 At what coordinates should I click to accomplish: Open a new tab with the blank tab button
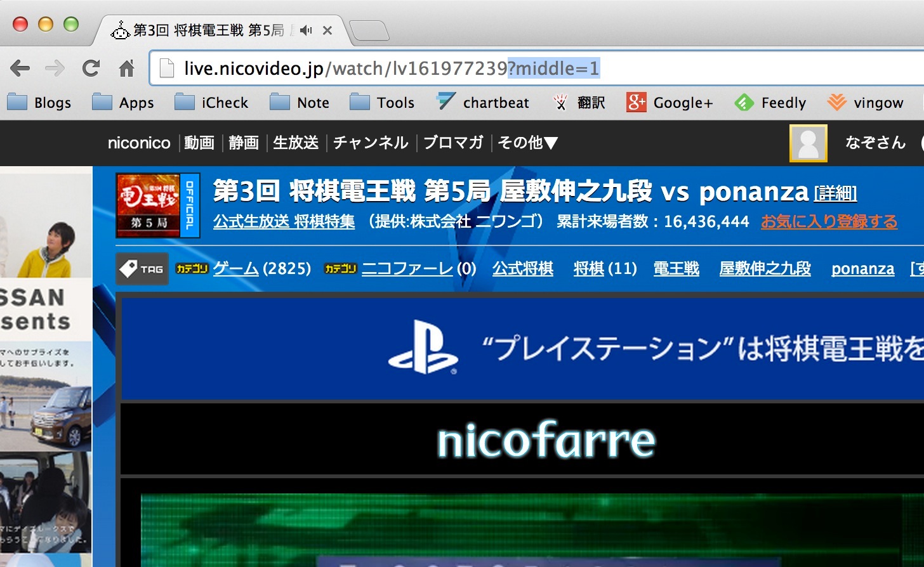tap(369, 30)
